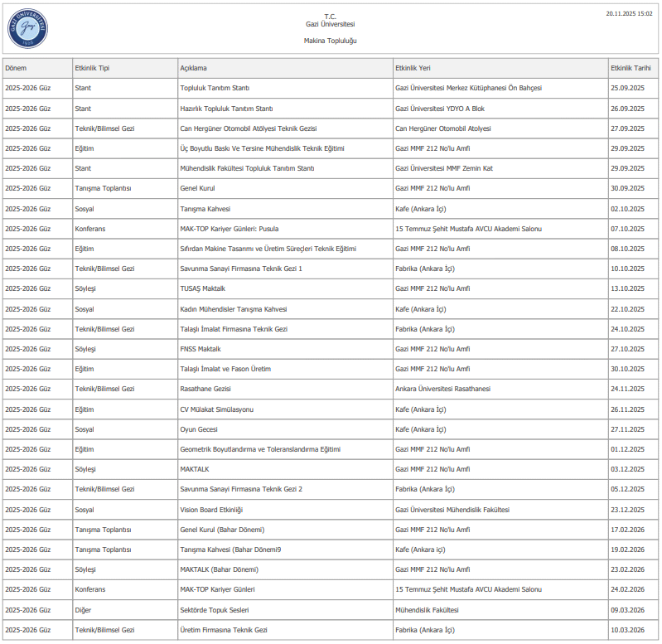Viewport: 662px width, 644px height.
Task: Click Ankara Üniversitesi Rasathanesi location cell
Action: [x=442, y=389]
